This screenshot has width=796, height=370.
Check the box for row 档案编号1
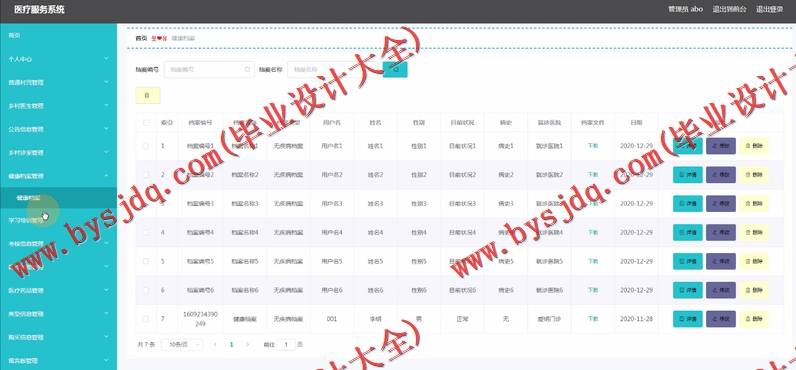coord(146,146)
